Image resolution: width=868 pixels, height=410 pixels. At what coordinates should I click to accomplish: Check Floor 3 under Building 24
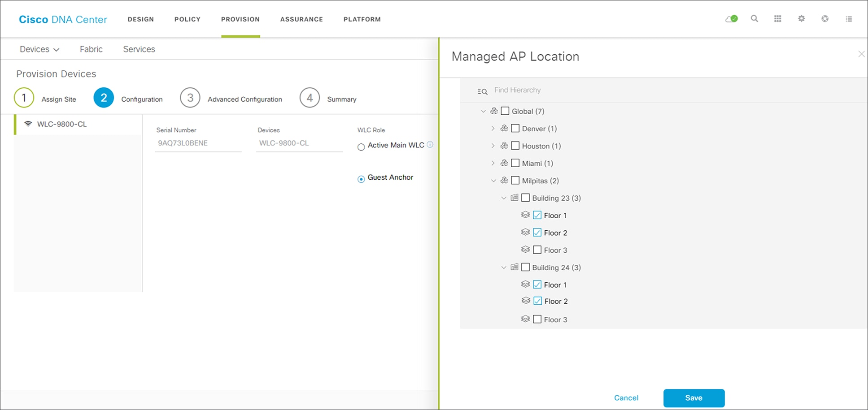coord(537,319)
